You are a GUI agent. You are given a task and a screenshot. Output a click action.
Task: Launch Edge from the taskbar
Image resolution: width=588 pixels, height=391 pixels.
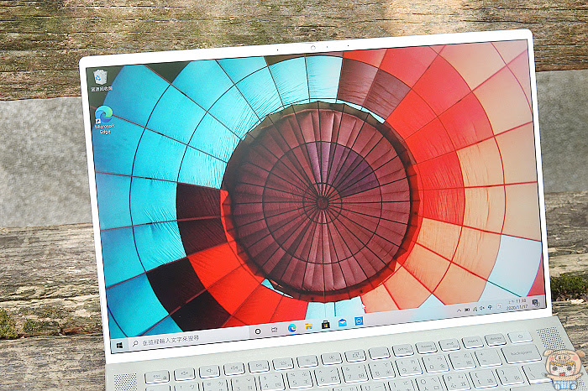pyautogui.click(x=291, y=328)
